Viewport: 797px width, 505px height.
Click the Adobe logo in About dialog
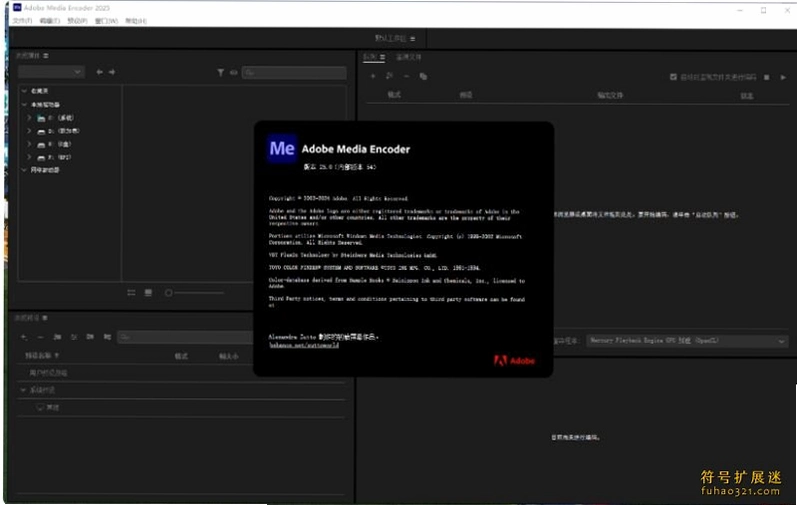(x=514, y=361)
